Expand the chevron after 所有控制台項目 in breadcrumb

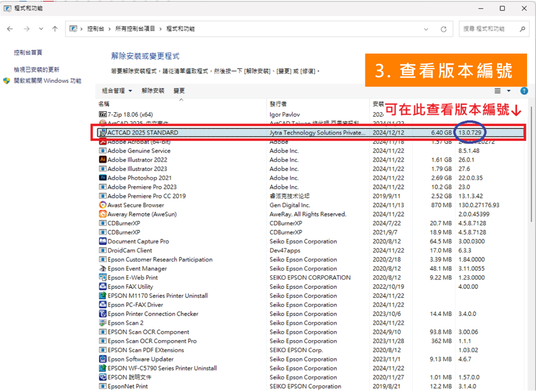161,29
